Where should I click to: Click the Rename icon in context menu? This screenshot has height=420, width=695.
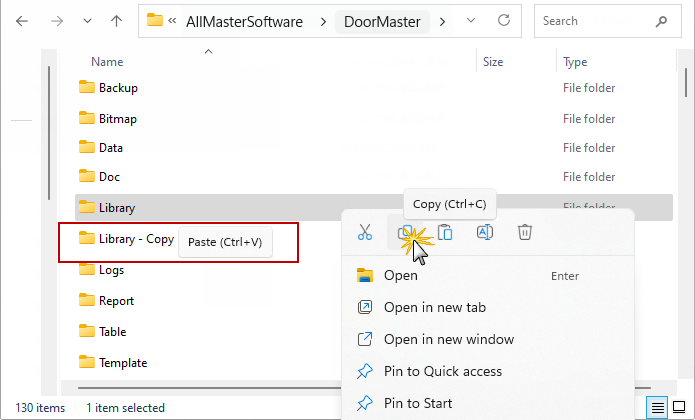[485, 233]
